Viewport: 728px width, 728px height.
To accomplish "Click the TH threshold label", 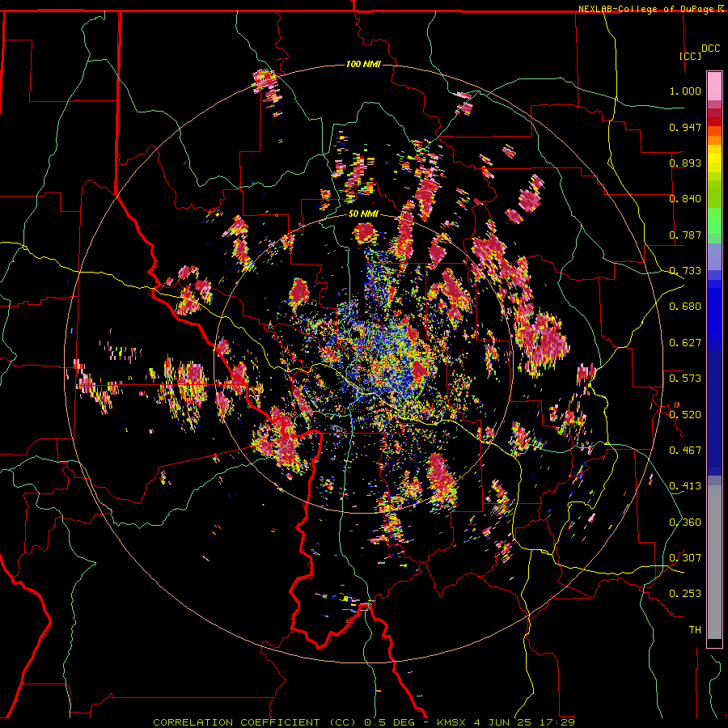I will pyautogui.click(x=695, y=630).
